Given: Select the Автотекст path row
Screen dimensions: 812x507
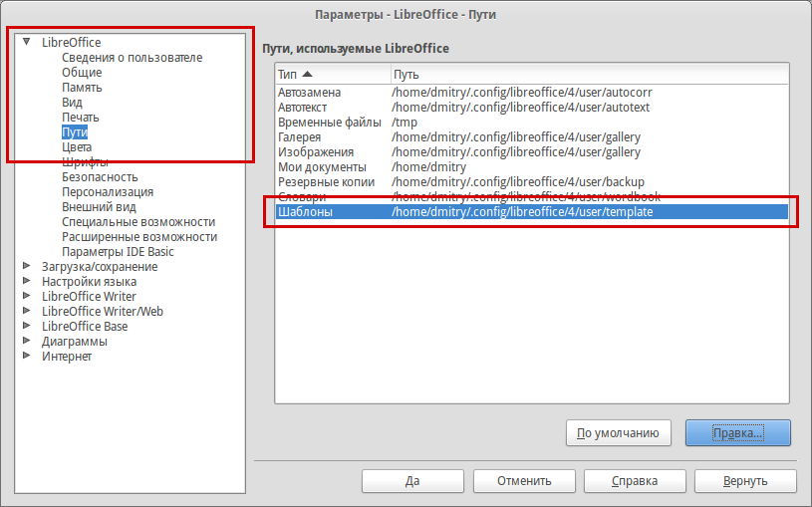Looking at the screenshot, I should pyautogui.click(x=532, y=108).
